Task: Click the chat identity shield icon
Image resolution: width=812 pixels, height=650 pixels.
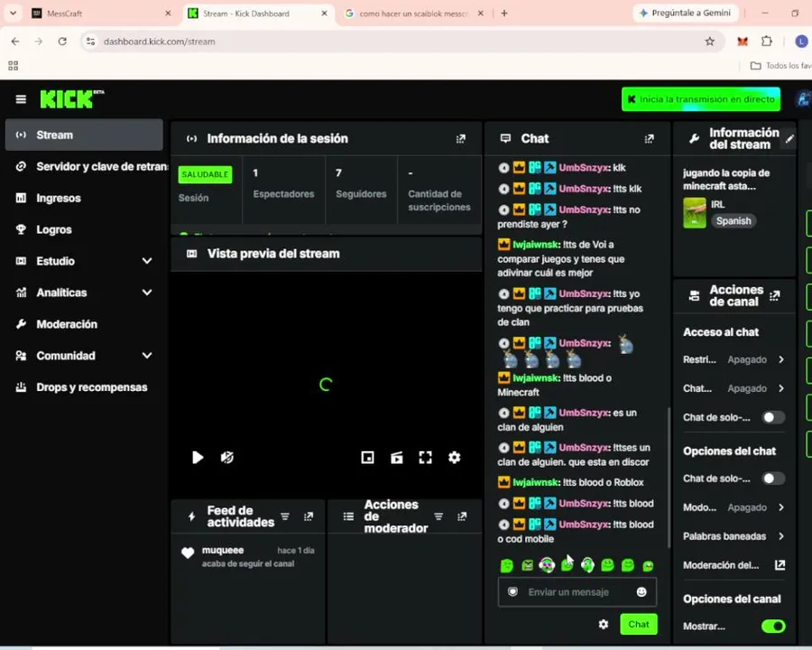Action: pyautogui.click(x=512, y=592)
